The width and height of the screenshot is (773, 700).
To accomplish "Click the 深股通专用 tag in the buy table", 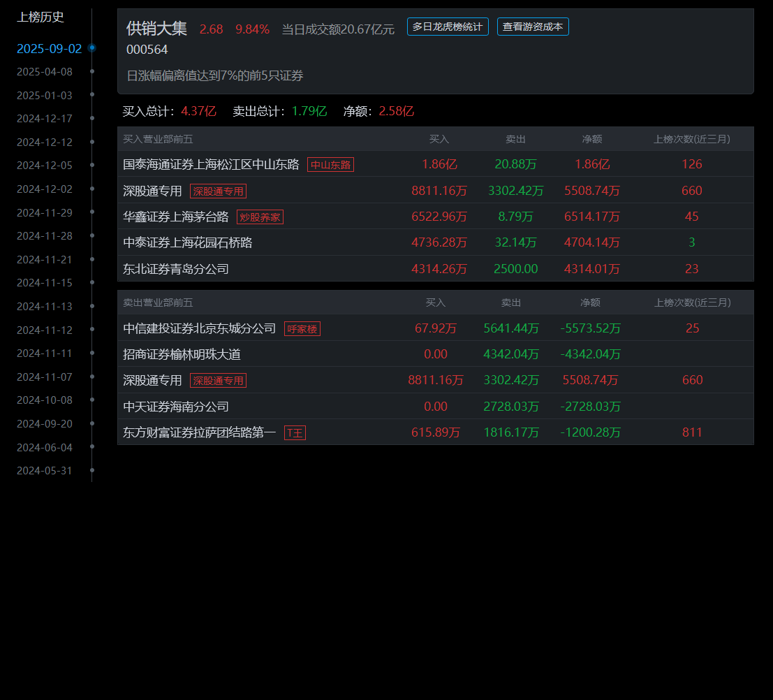I will click(218, 191).
